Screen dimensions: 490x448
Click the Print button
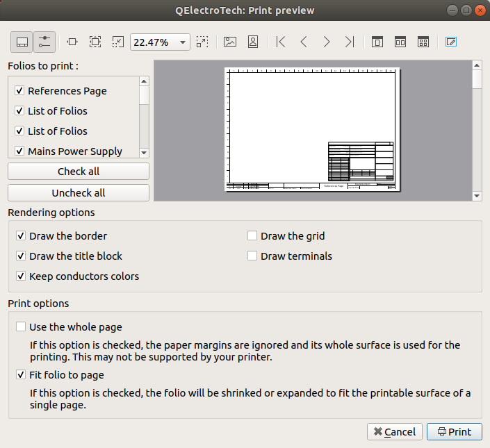tap(455, 432)
